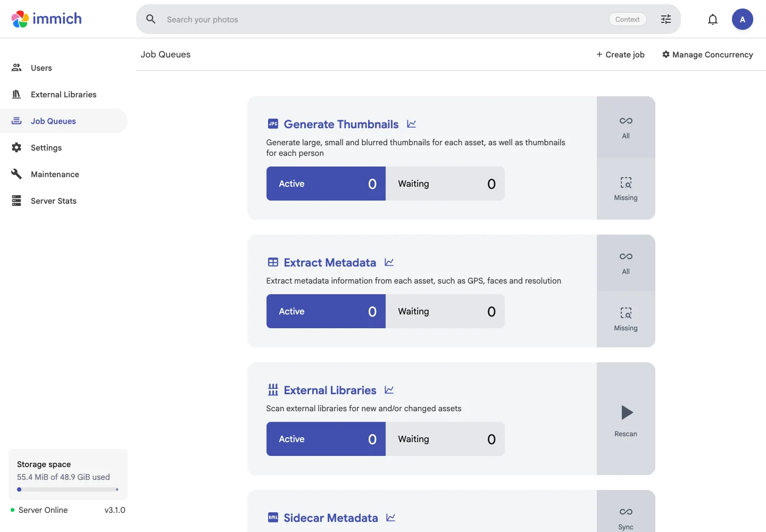Run Generate Thumbnails for Missing assets
Image resolution: width=766 pixels, height=532 pixels.
(x=626, y=189)
